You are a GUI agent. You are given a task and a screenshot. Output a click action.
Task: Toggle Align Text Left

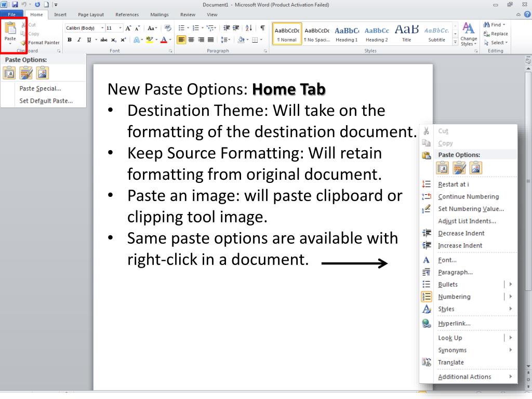[181, 39]
